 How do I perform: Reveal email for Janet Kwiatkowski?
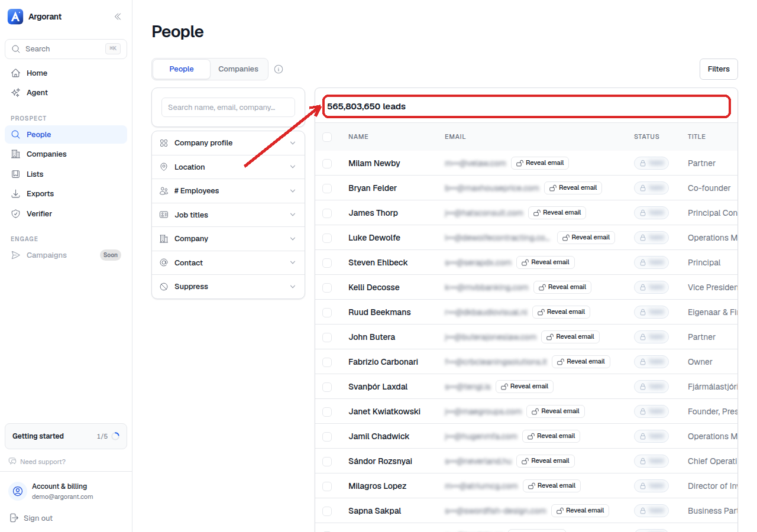click(x=555, y=411)
